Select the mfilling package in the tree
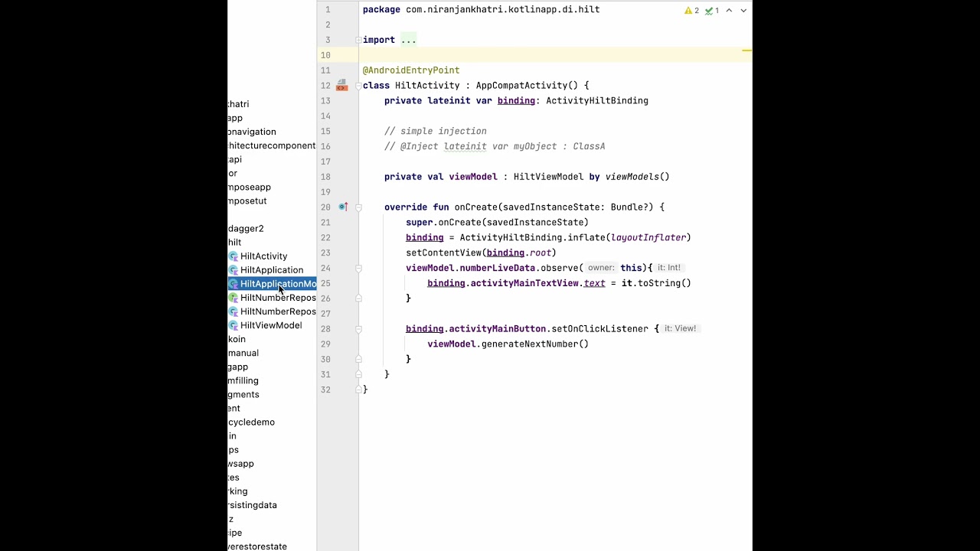This screenshot has width=980, height=551. (x=243, y=380)
